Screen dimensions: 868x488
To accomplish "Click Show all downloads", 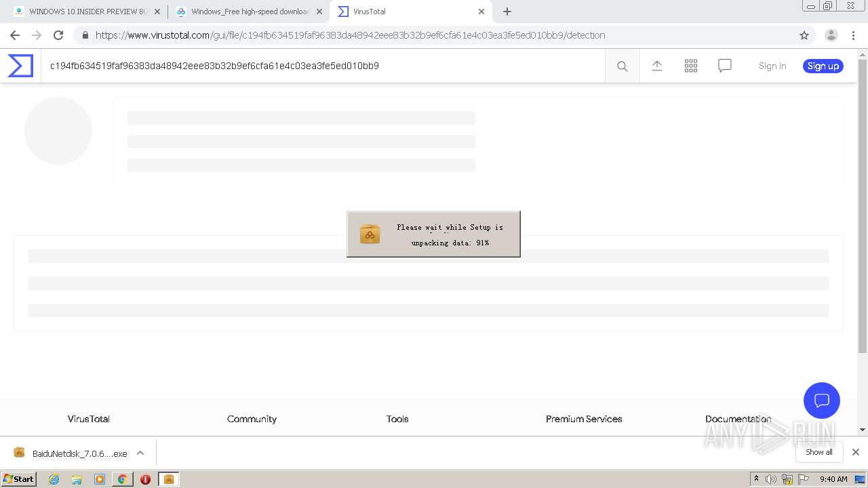I will (819, 452).
